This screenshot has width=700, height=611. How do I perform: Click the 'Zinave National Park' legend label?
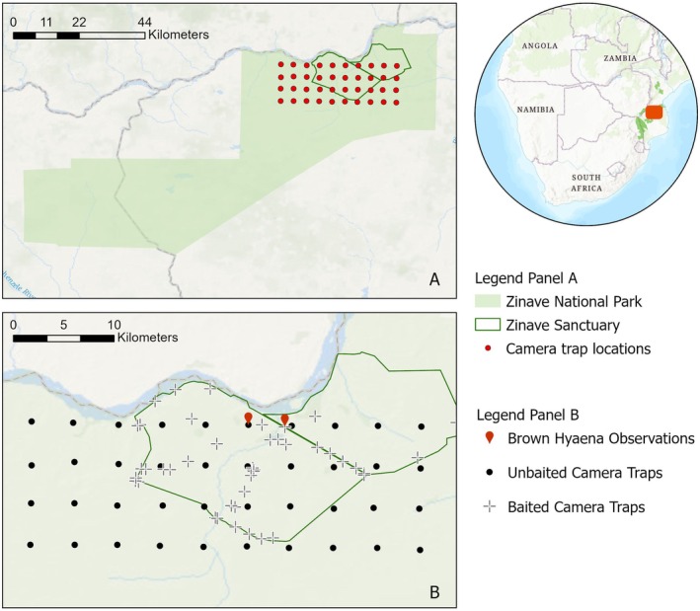(x=574, y=302)
